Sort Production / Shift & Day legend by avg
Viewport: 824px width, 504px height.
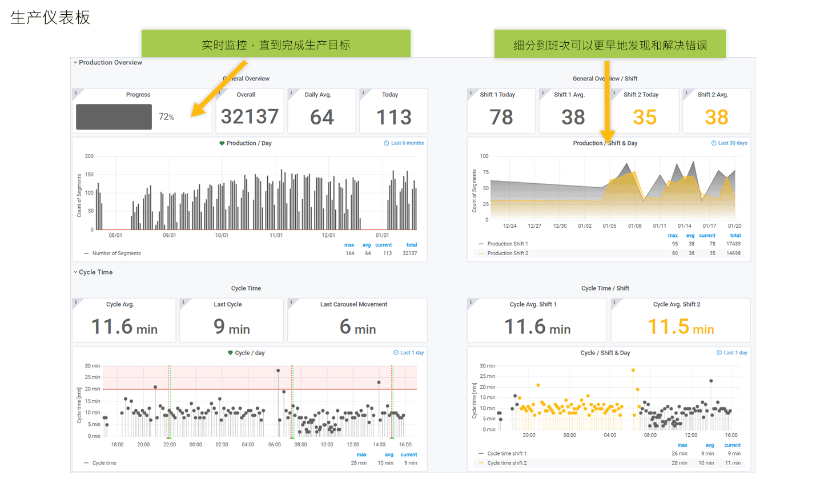click(690, 235)
